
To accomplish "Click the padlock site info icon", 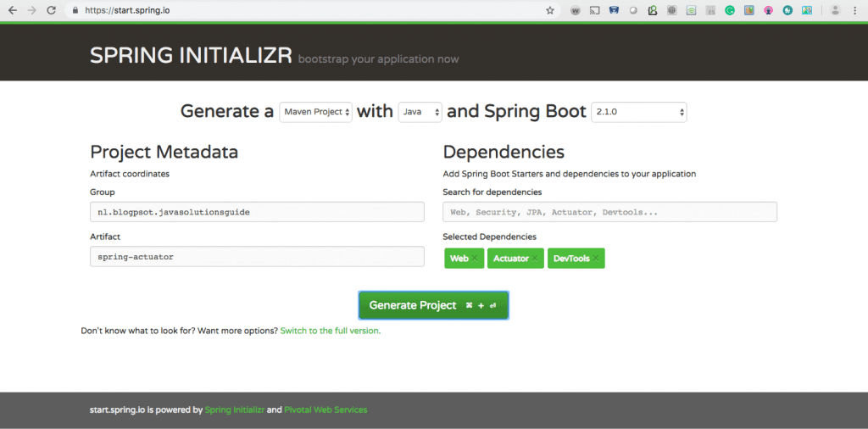I will tap(75, 10).
